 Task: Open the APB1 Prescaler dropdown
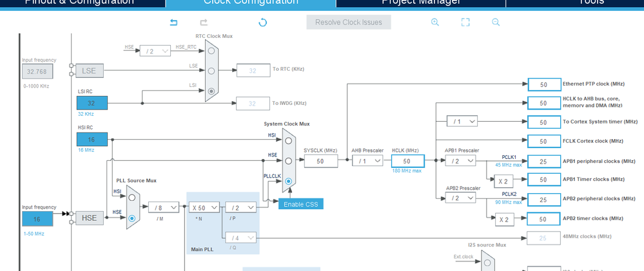(x=461, y=161)
